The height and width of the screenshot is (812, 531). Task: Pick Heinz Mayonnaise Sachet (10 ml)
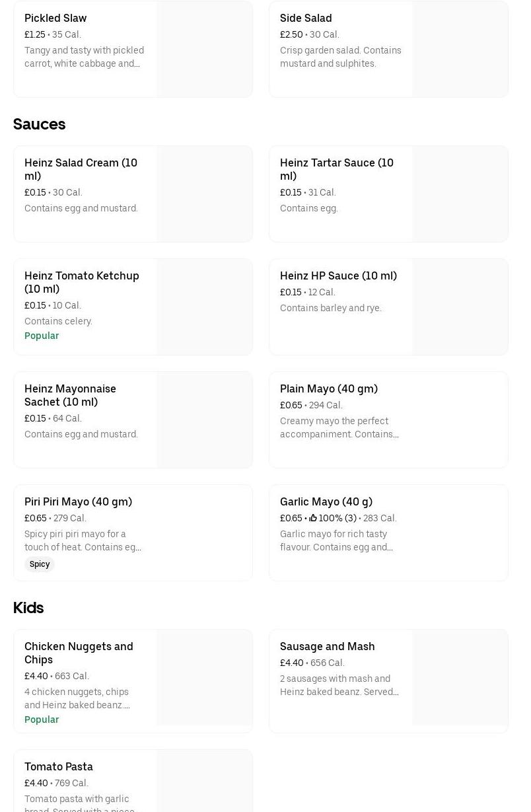pos(70,395)
